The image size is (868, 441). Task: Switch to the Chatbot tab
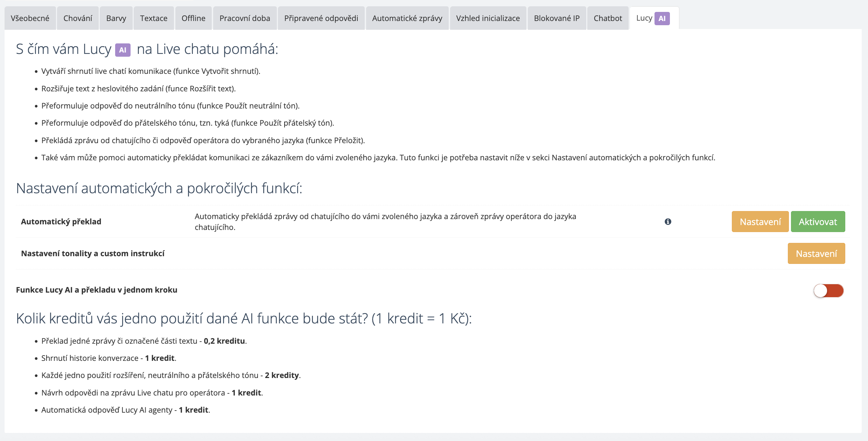pyautogui.click(x=608, y=18)
